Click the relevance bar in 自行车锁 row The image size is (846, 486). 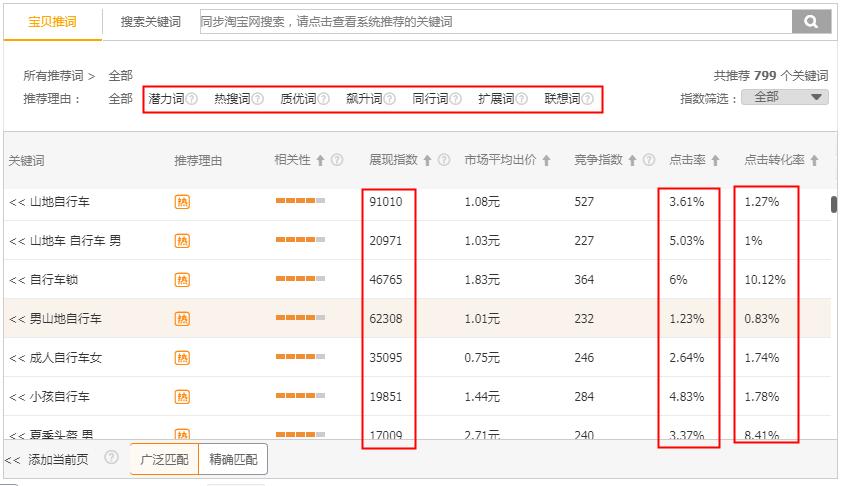(x=301, y=279)
